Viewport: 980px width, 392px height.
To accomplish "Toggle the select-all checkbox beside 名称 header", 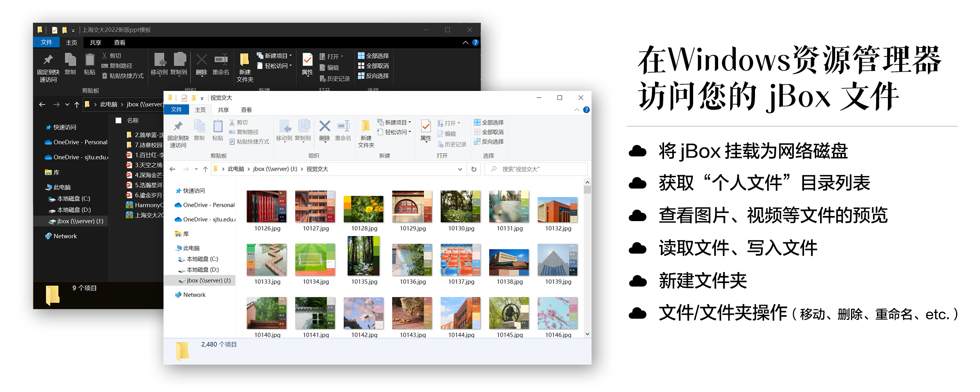I will (118, 120).
